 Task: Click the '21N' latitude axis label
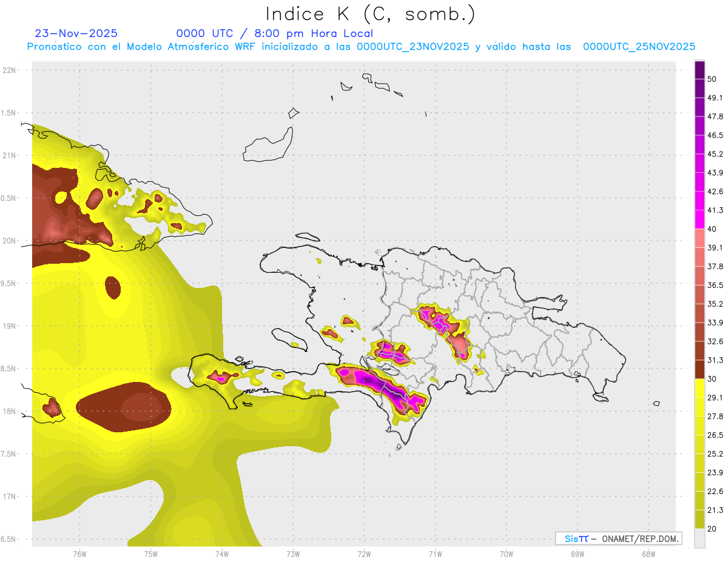click(x=9, y=155)
